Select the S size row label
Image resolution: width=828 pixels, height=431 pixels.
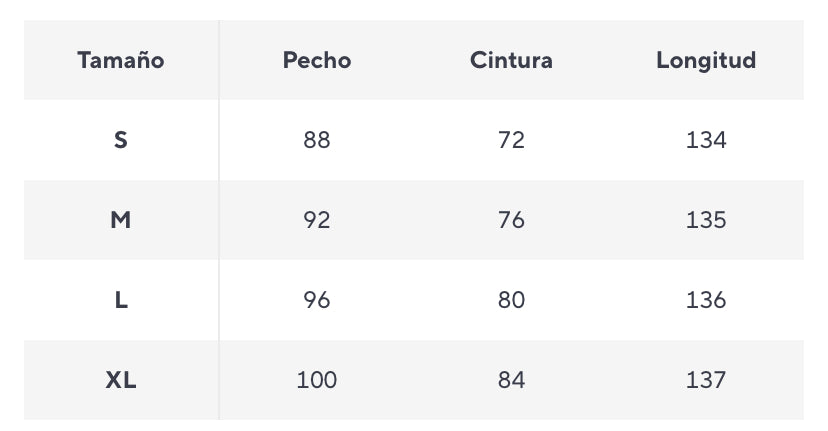[121, 140]
